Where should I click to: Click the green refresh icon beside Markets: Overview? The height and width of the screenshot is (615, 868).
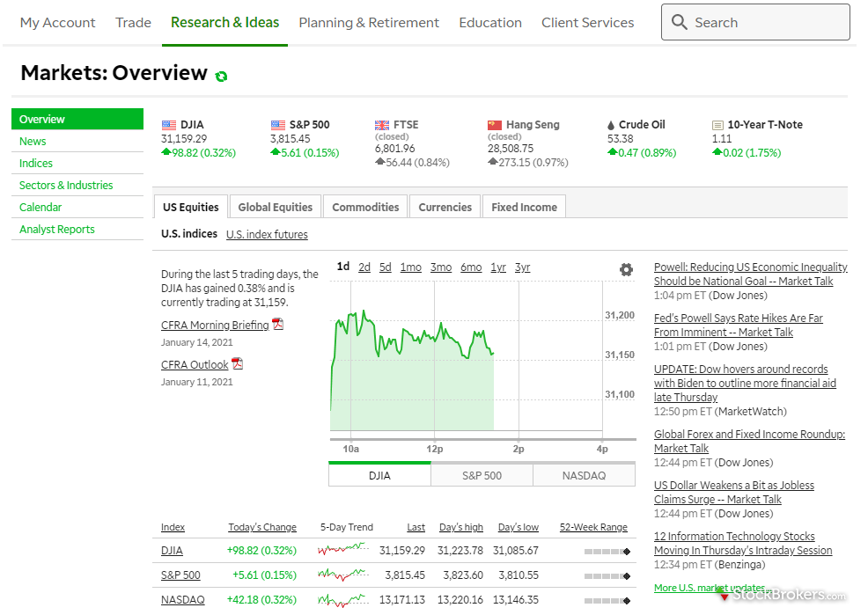pos(222,77)
